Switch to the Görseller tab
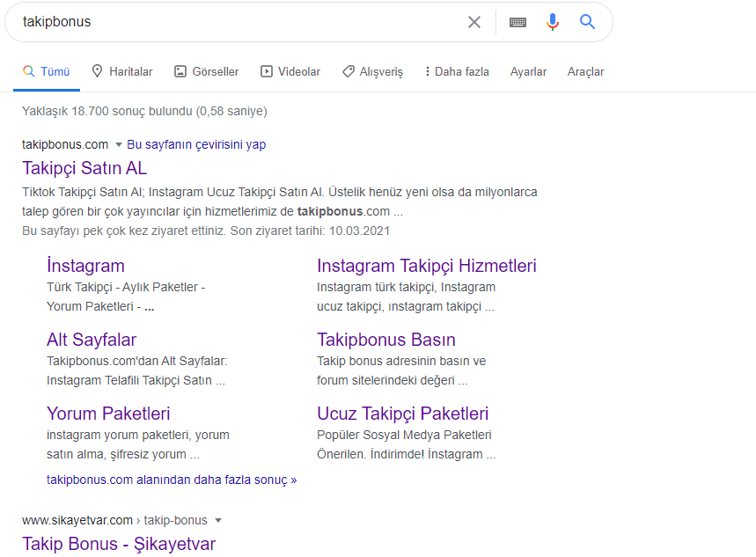This screenshot has width=756, height=557. [x=206, y=71]
